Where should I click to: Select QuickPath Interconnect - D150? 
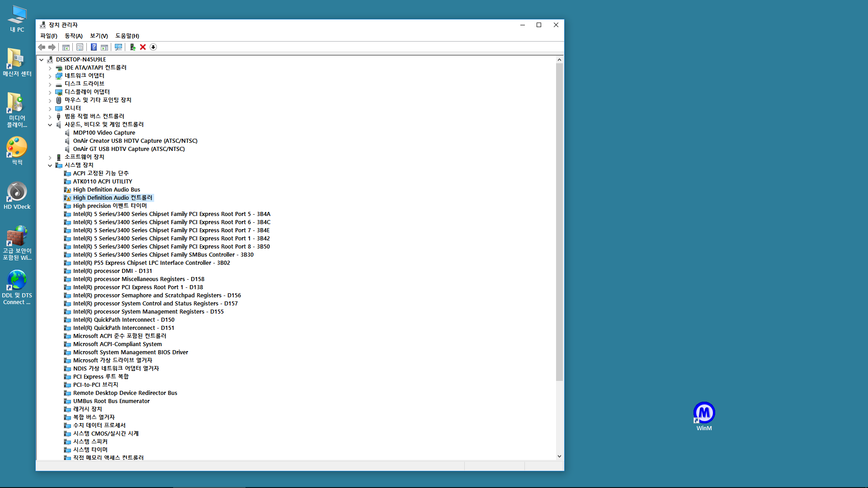point(124,320)
